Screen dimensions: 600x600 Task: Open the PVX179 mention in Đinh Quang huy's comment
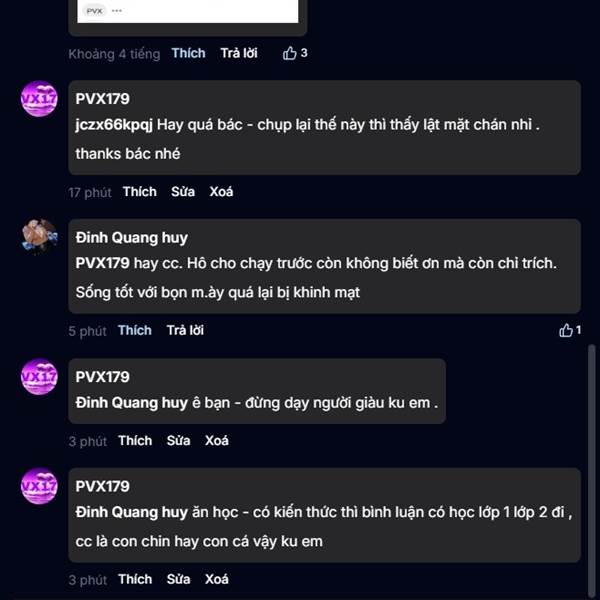pos(103,263)
